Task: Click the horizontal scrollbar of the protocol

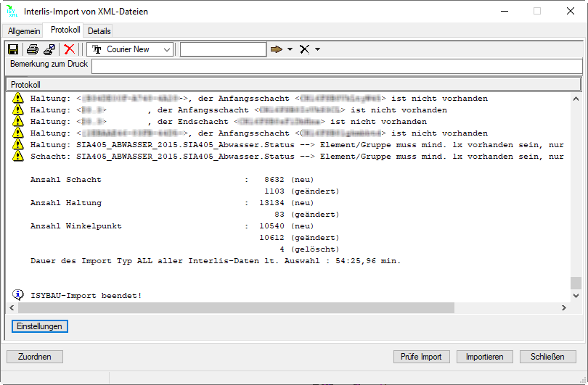Action: pyautogui.click(x=290, y=308)
